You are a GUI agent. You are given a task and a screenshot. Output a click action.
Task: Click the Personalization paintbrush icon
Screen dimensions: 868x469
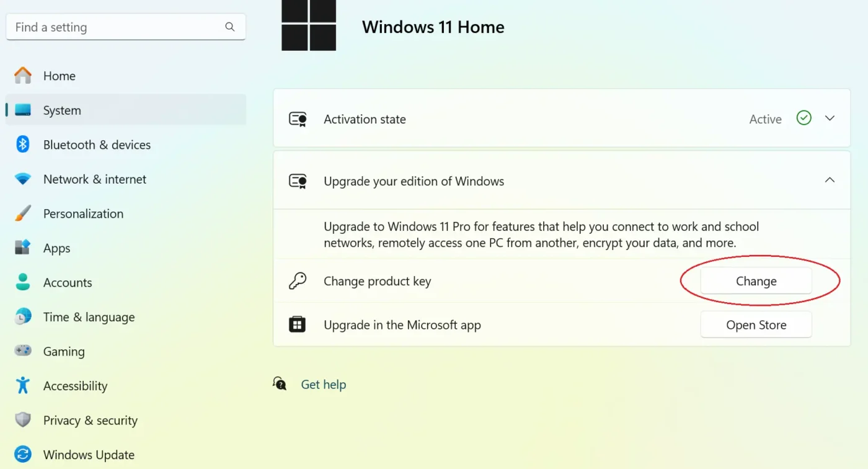coord(23,213)
